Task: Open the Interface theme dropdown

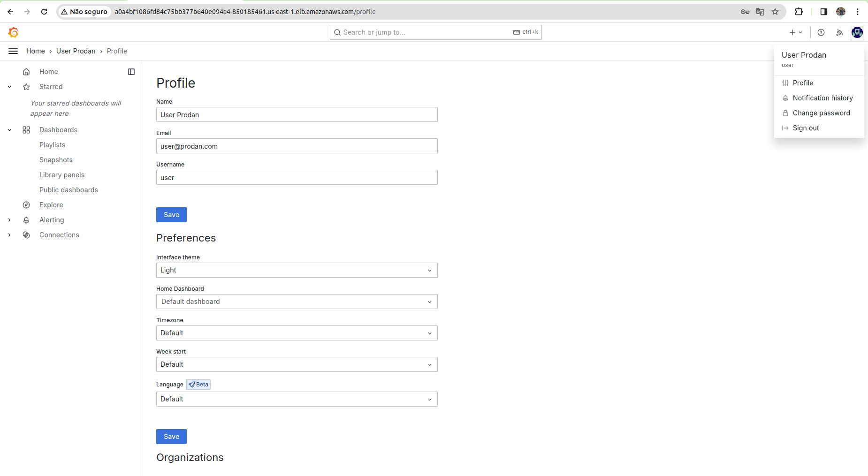Action: (x=297, y=270)
